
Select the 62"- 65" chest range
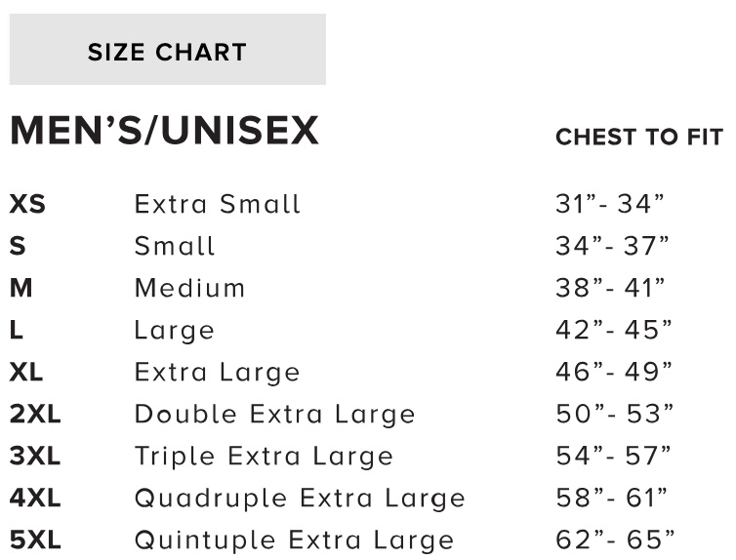coord(614,540)
